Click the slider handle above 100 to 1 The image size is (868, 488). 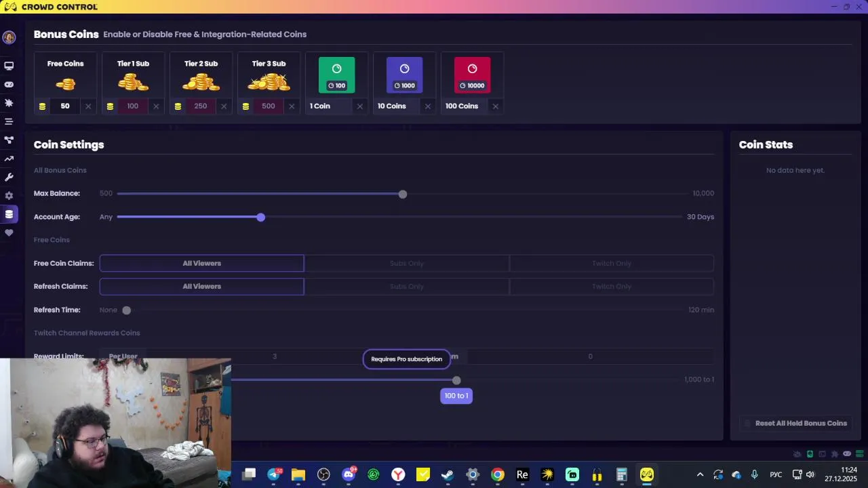coord(456,381)
